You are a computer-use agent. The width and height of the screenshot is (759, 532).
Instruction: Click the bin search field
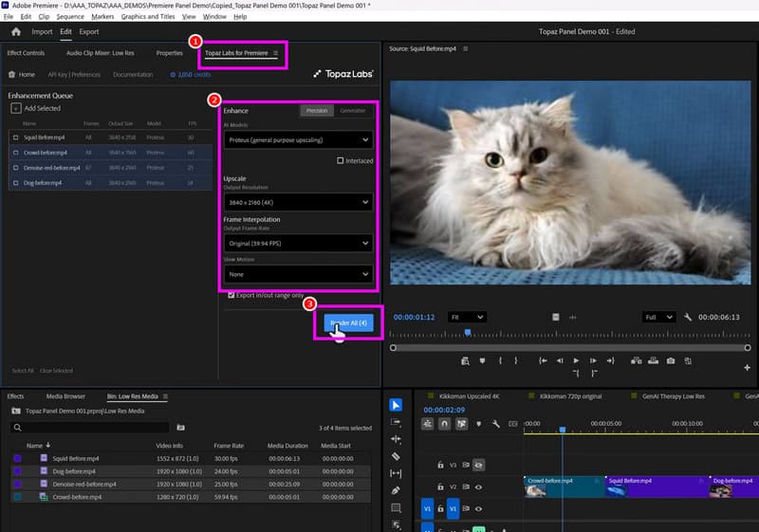[x=90, y=428]
